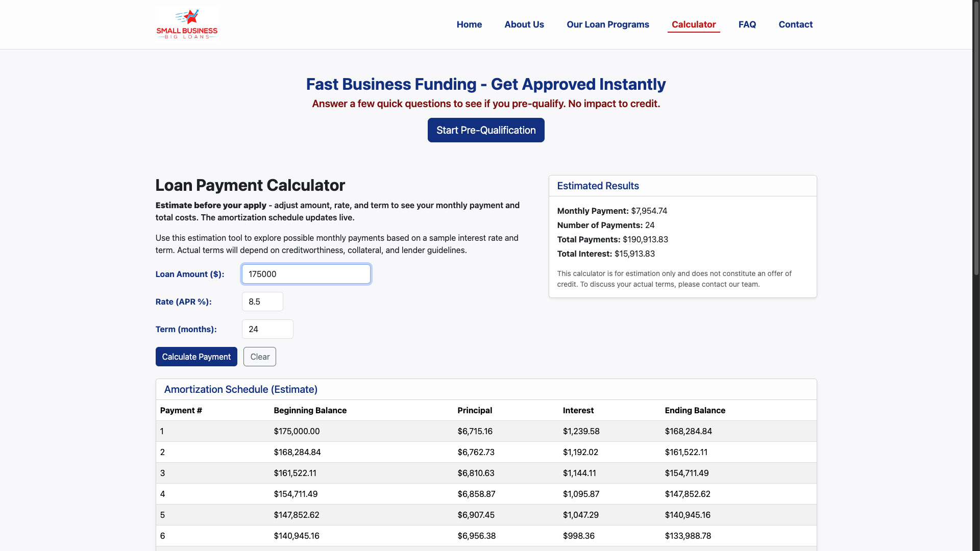The height and width of the screenshot is (551, 980).
Task: Click the Beginning Balance column header
Action: (x=310, y=410)
